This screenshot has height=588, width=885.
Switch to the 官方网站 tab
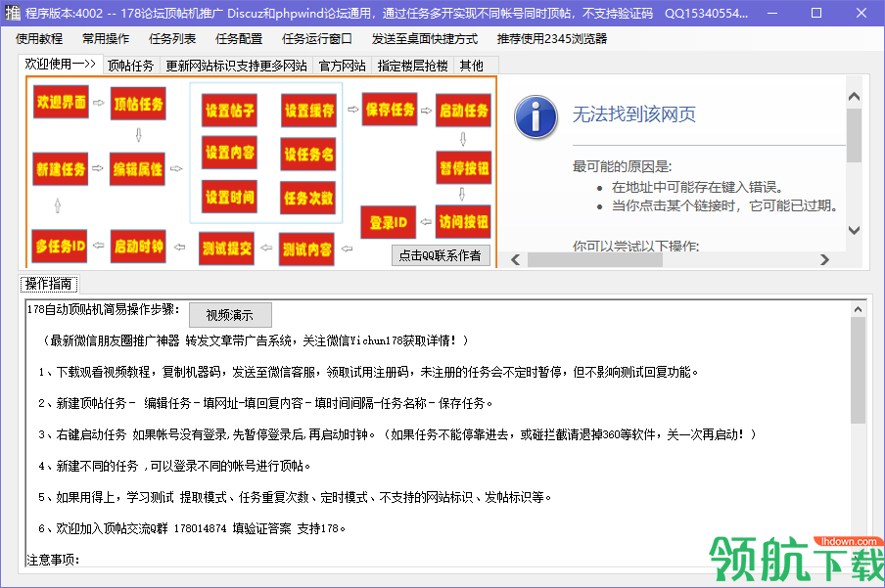pos(342,66)
